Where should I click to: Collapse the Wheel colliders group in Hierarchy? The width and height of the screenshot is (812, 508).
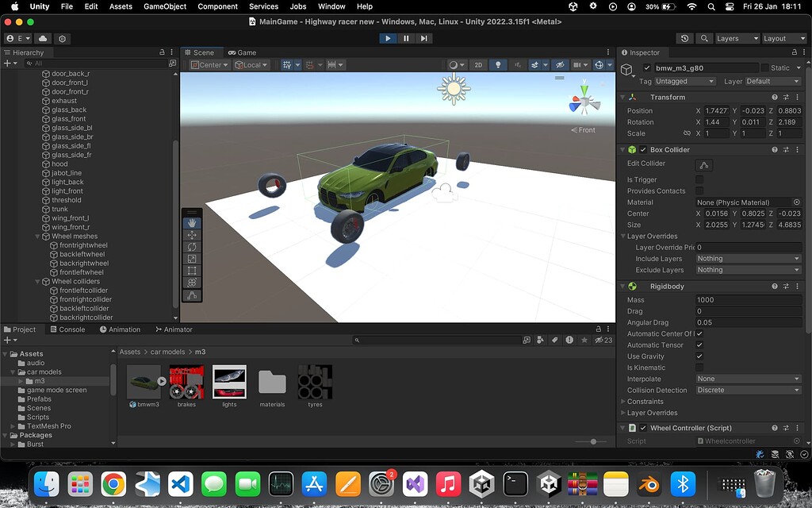[x=37, y=281]
